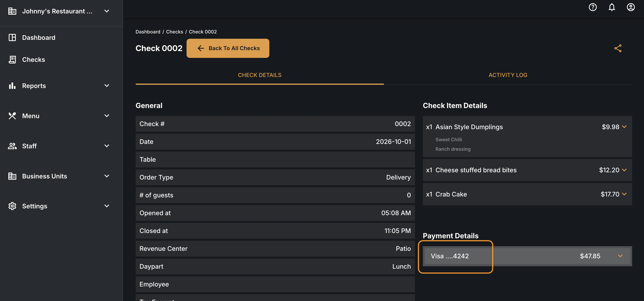Expand the Visa ....4242 payment details
644x301 pixels.
620,256
